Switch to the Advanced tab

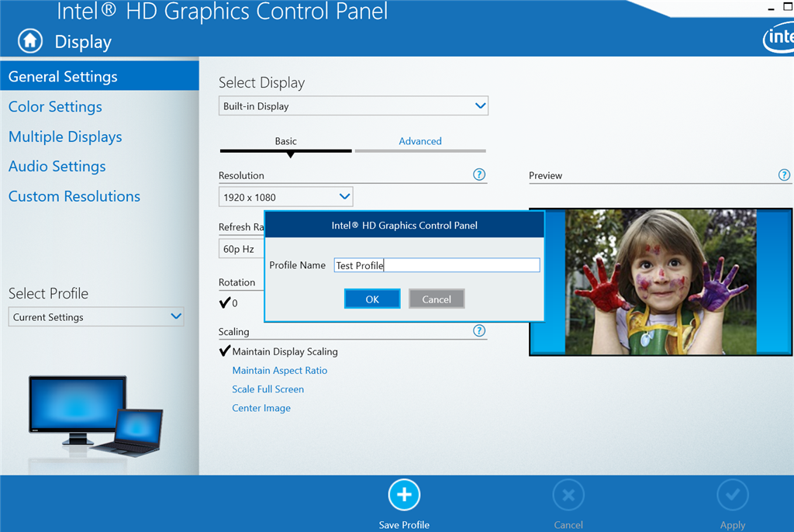(419, 141)
